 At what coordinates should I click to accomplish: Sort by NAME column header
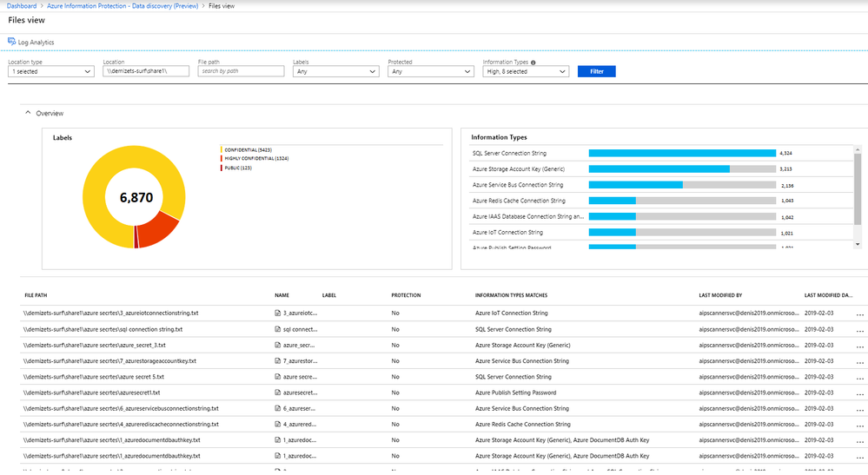pyautogui.click(x=282, y=295)
